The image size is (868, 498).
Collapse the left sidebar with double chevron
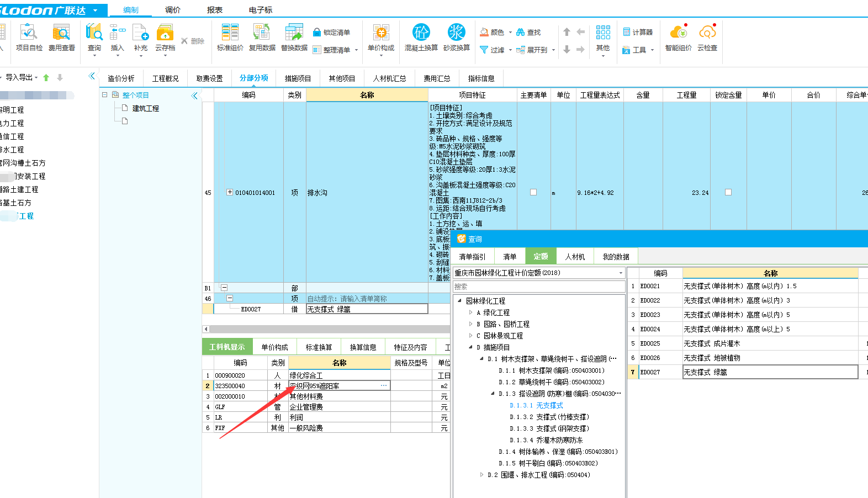tap(92, 76)
